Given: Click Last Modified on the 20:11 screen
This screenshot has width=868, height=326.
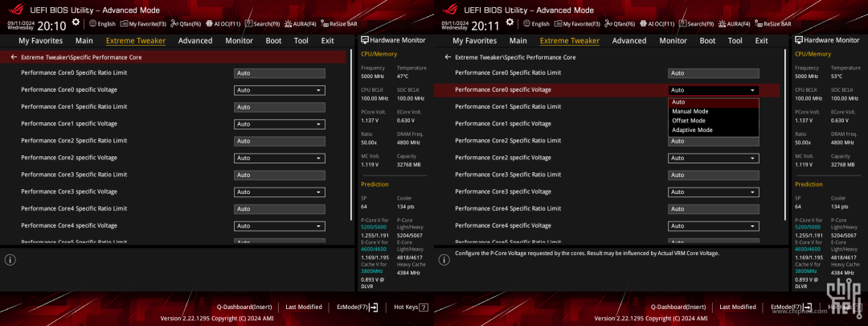Looking at the screenshot, I should click(738, 307).
